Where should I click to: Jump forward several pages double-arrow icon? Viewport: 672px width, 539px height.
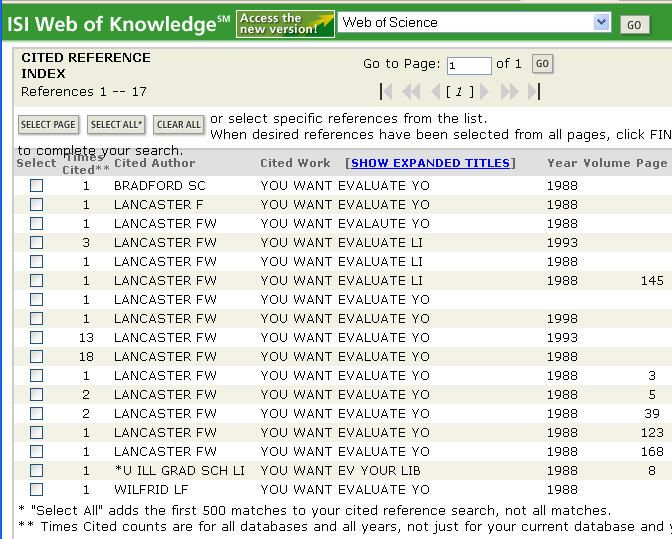(x=509, y=92)
